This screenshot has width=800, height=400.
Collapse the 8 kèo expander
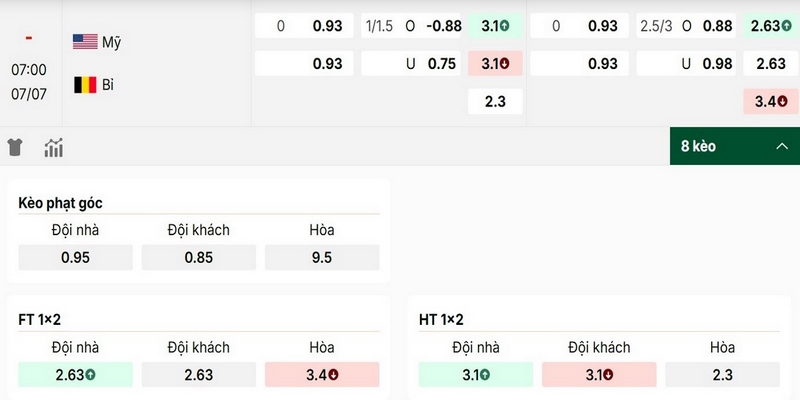coord(735,146)
